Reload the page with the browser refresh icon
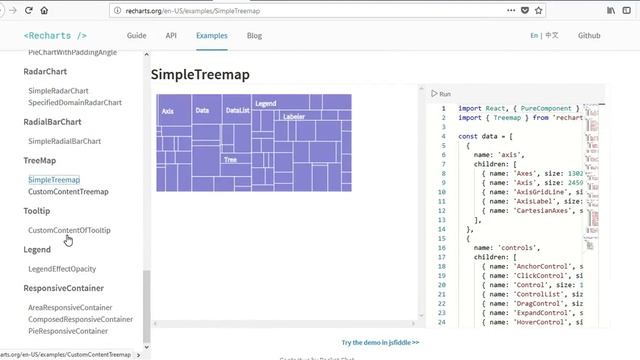This screenshot has height=360, width=640. pyautogui.click(x=29, y=11)
